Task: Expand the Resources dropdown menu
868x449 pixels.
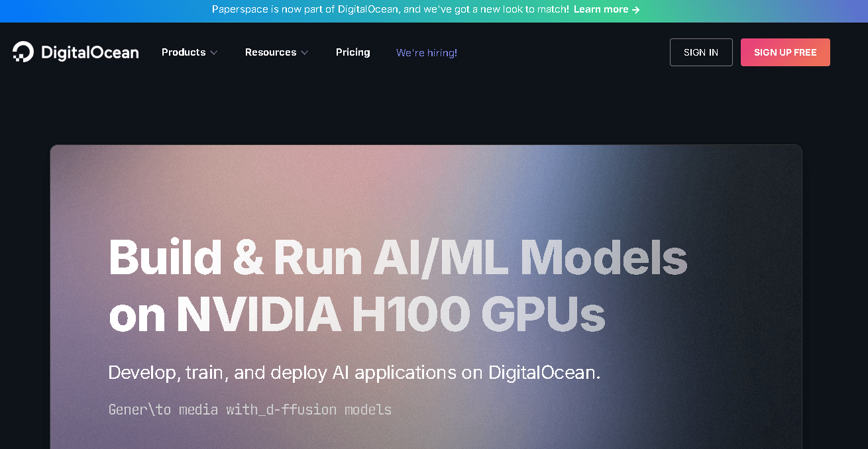Action: [x=276, y=52]
